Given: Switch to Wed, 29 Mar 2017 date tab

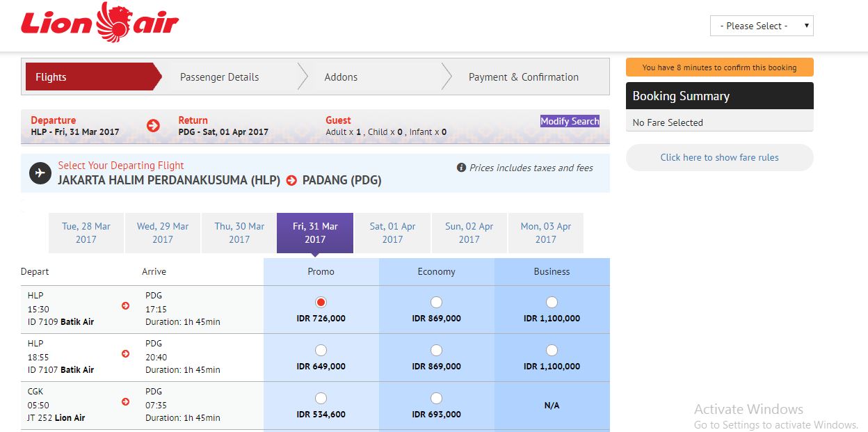Looking at the screenshot, I should (x=163, y=233).
